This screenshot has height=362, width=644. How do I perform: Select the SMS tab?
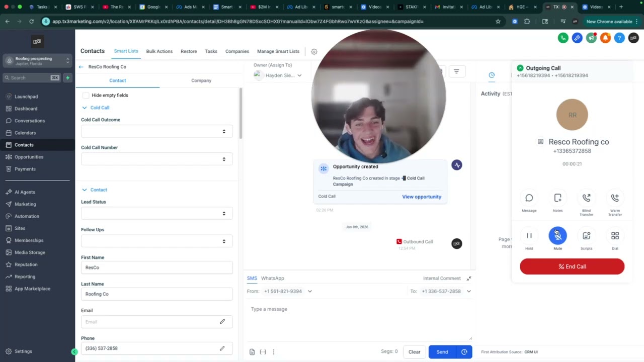click(252, 278)
